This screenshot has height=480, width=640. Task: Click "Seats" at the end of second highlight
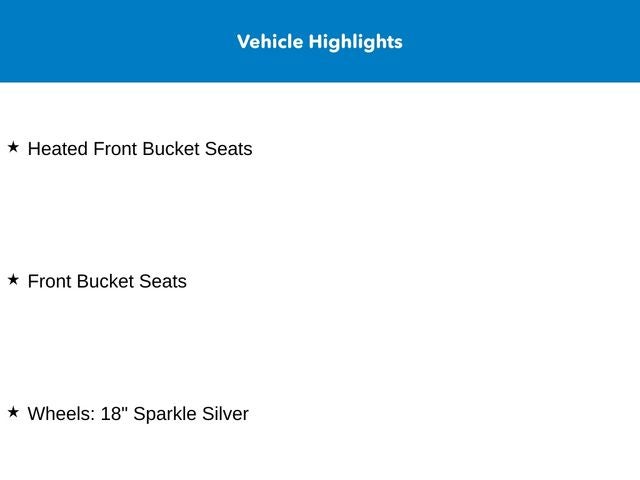point(163,282)
